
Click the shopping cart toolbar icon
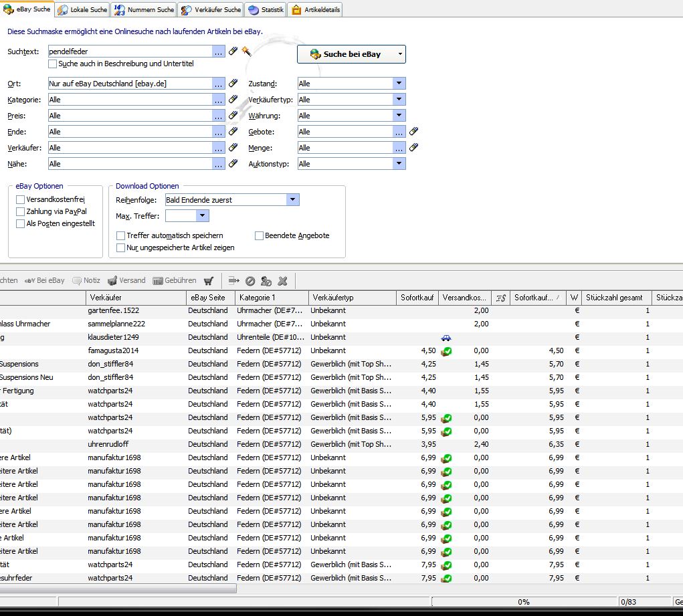coord(209,281)
